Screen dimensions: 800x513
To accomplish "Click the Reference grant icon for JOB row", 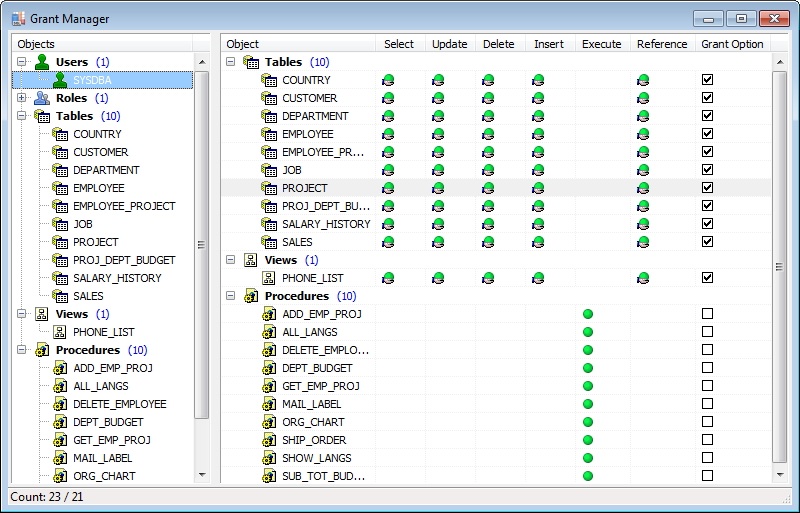I will pyautogui.click(x=643, y=170).
